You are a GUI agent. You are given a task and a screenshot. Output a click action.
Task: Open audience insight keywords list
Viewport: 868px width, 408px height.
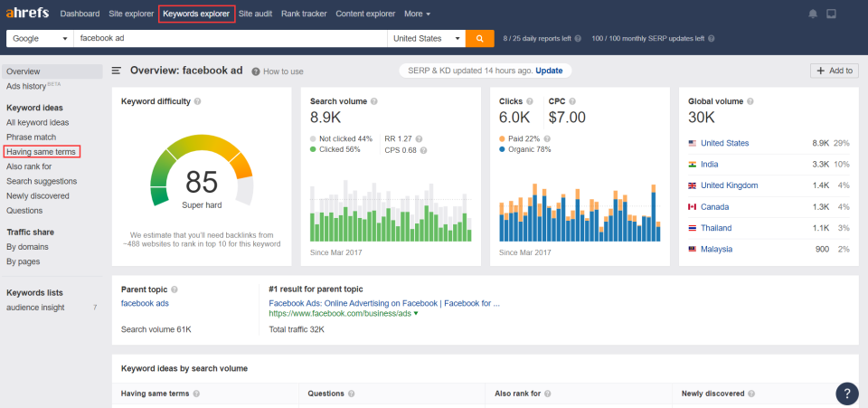coord(35,308)
